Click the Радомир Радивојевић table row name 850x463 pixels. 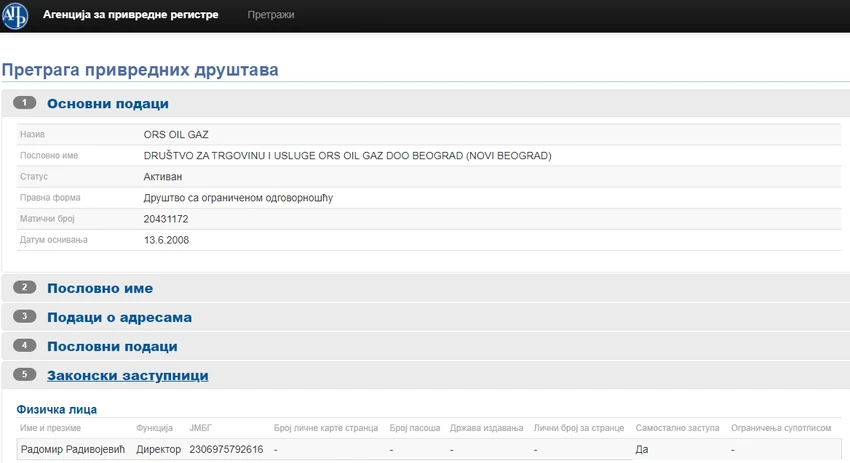pos(73,449)
